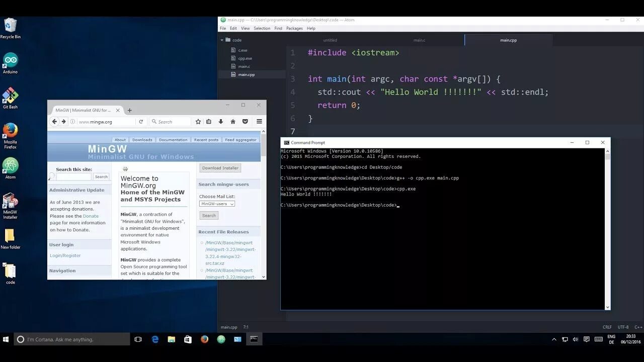Open the Documentation tab on MinGW site
Image resolution: width=644 pixels, height=362 pixels.
pos(173,140)
